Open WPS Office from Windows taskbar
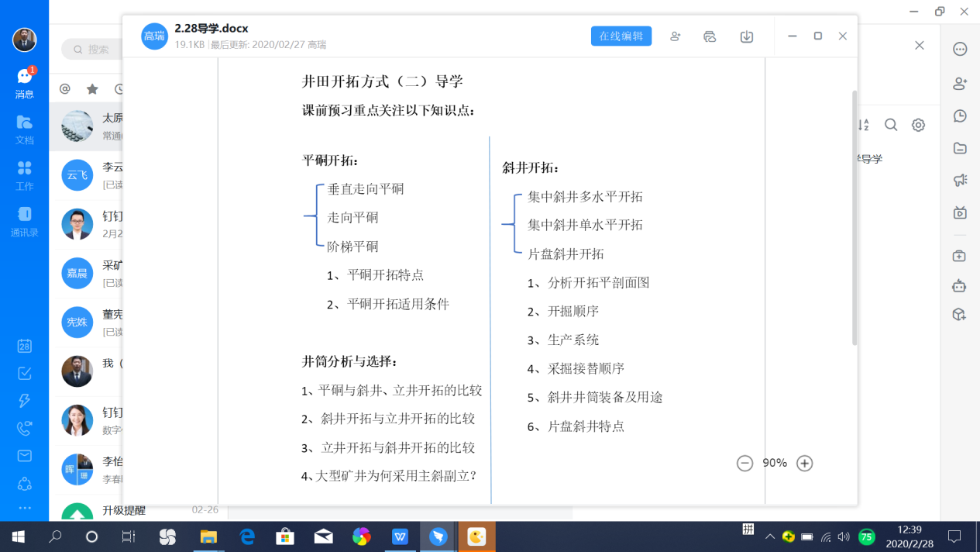The image size is (980, 552). (x=400, y=536)
